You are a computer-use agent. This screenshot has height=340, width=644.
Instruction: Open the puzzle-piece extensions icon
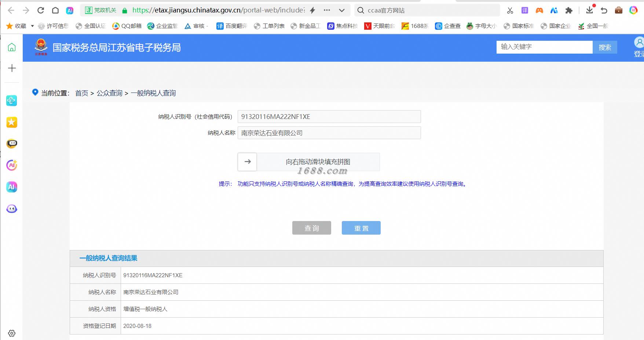(569, 10)
